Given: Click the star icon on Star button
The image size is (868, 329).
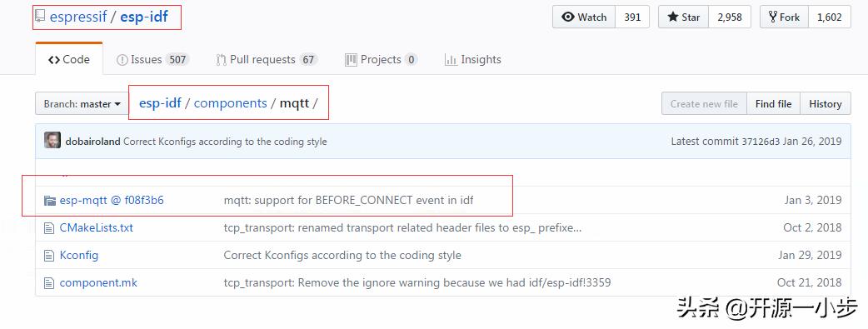Looking at the screenshot, I should pyautogui.click(x=673, y=17).
